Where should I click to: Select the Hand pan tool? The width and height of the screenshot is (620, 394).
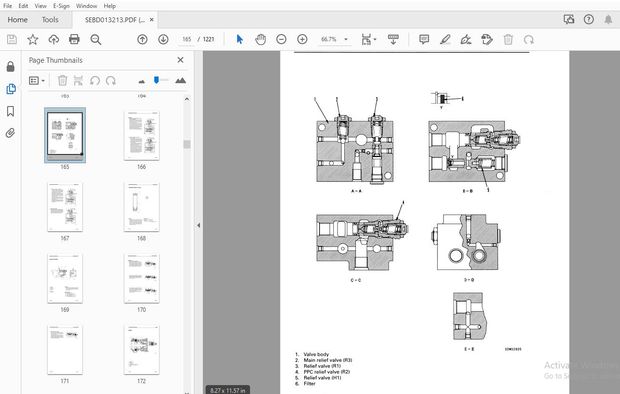(x=260, y=39)
